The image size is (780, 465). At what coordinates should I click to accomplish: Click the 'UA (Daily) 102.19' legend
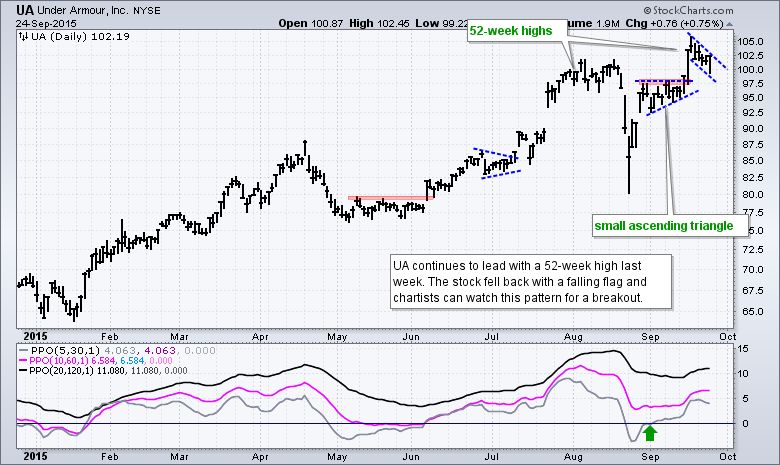point(80,36)
